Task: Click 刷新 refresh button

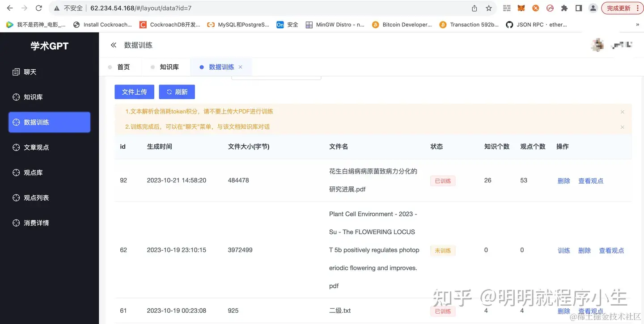Action: click(177, 92)
